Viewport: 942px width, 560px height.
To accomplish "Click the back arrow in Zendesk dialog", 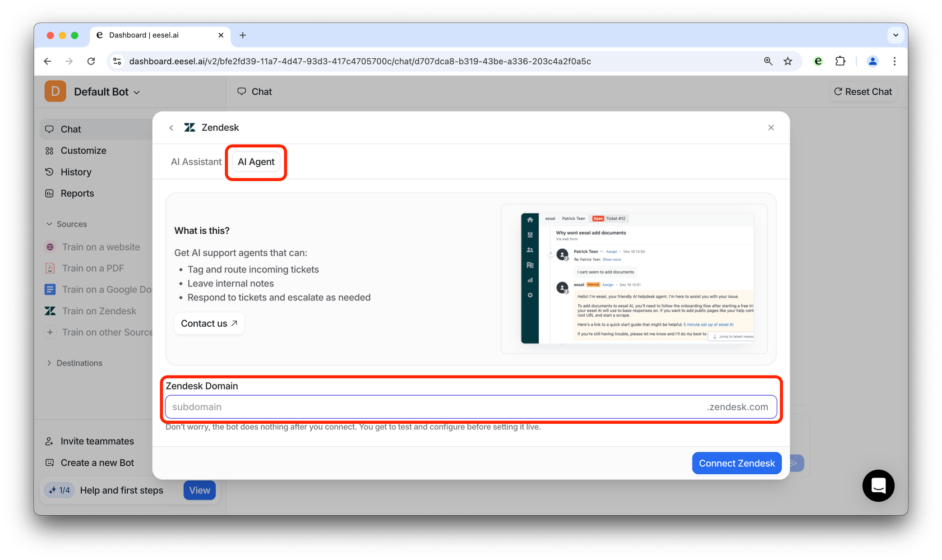I will [171, 128].
